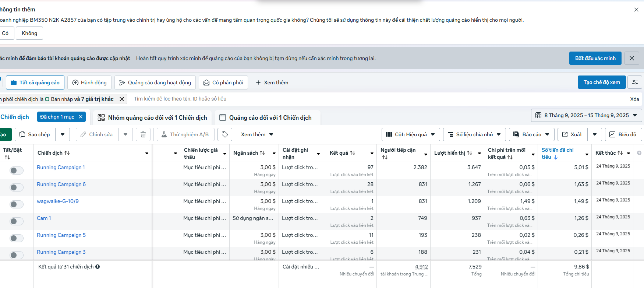The image size is (644, 288).
Task: Click the add column plus icon
Action: [x=639, y=153]
